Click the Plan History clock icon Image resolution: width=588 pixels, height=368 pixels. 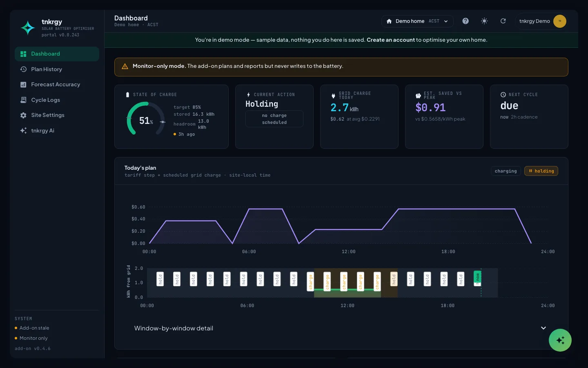23,70
